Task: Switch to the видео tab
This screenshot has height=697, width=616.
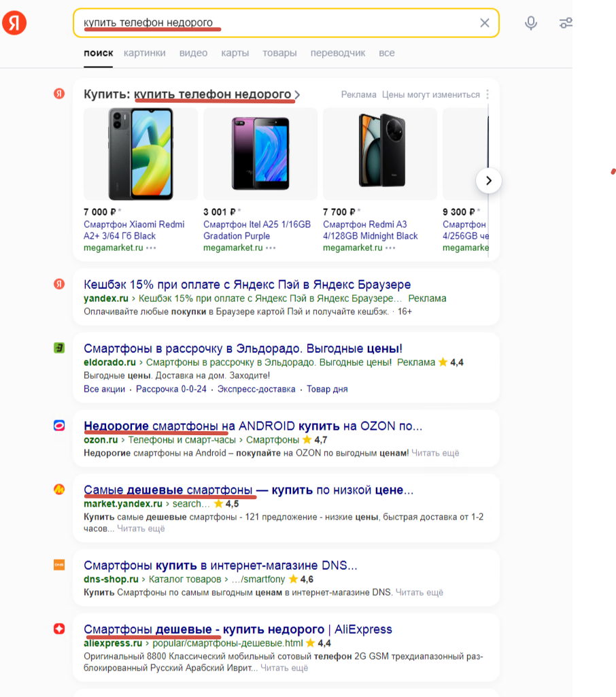Action: (193, 53)
